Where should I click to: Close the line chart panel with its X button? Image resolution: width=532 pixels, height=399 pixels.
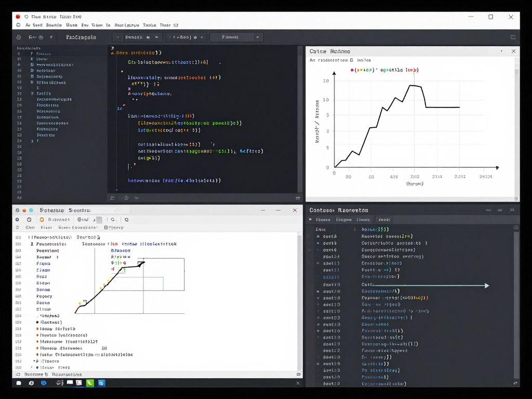pyautogui.click(x=513, y=51)
